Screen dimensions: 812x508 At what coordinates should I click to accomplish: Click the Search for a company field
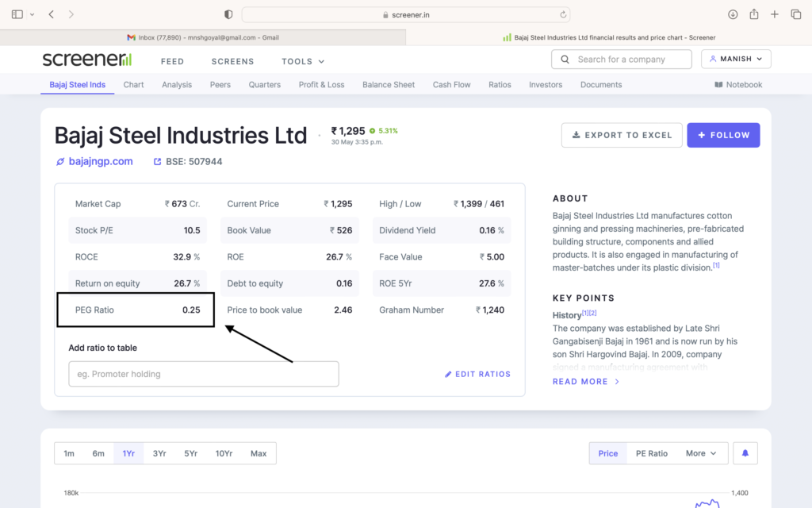click(622, 59)
